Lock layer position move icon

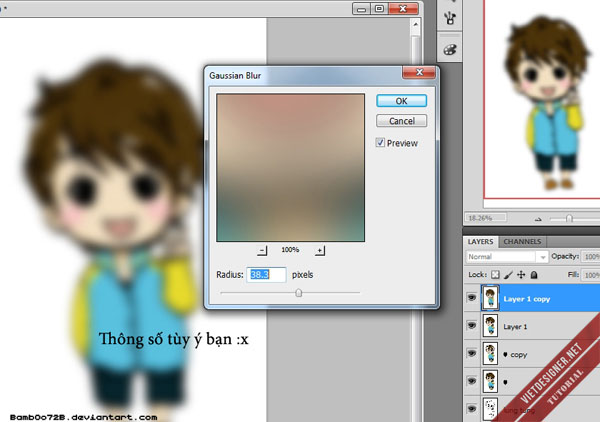[521, 275]
